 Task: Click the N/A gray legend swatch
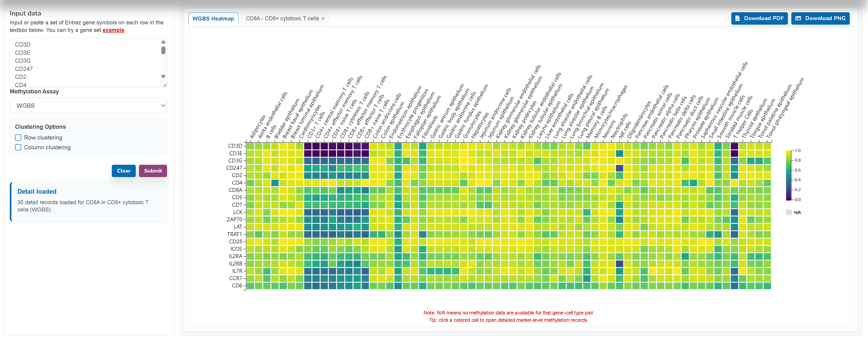click(789, 212)
